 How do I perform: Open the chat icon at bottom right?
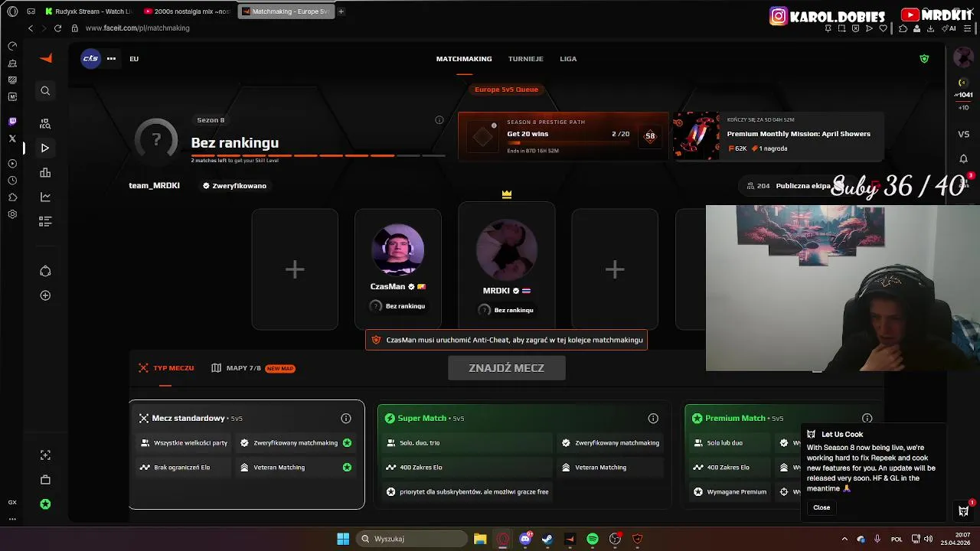[x=964, y=510]
